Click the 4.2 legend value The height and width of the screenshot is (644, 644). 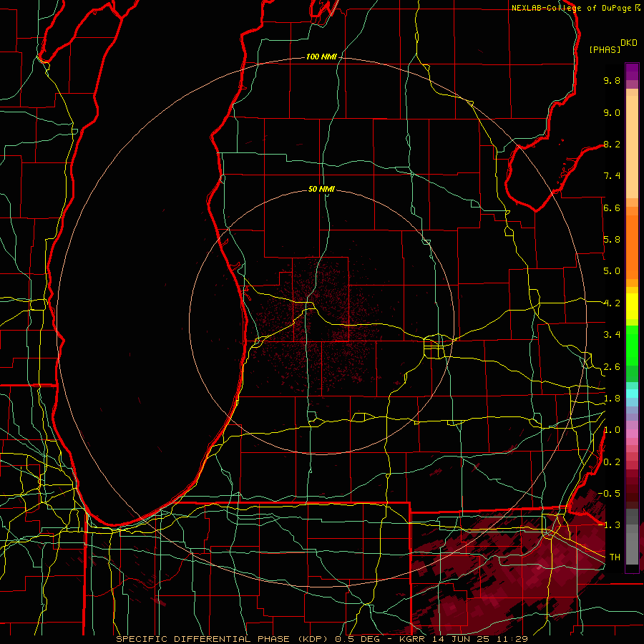(x=612, y=303)
